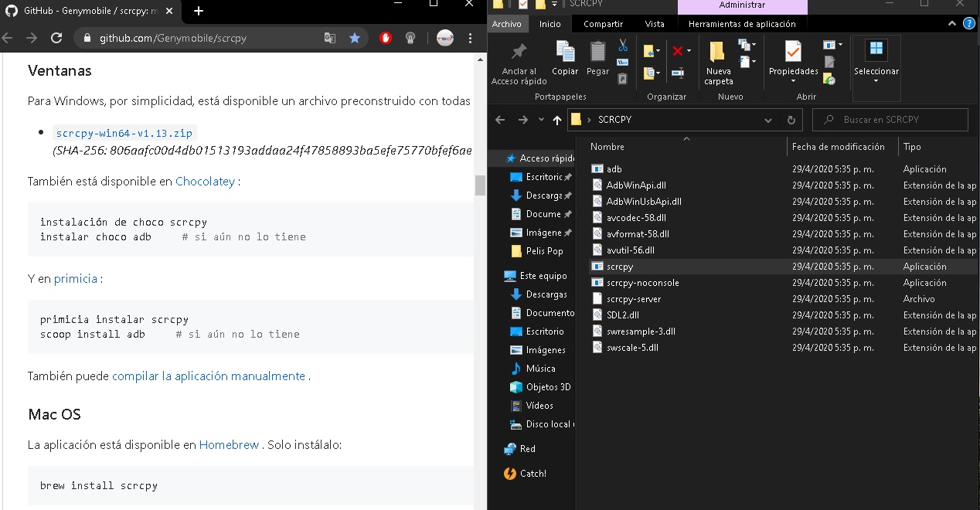The height and width of the screenshot is (510, 980).
Task: Click the Explorer Forward arrow
Action: tap(523, 120)
